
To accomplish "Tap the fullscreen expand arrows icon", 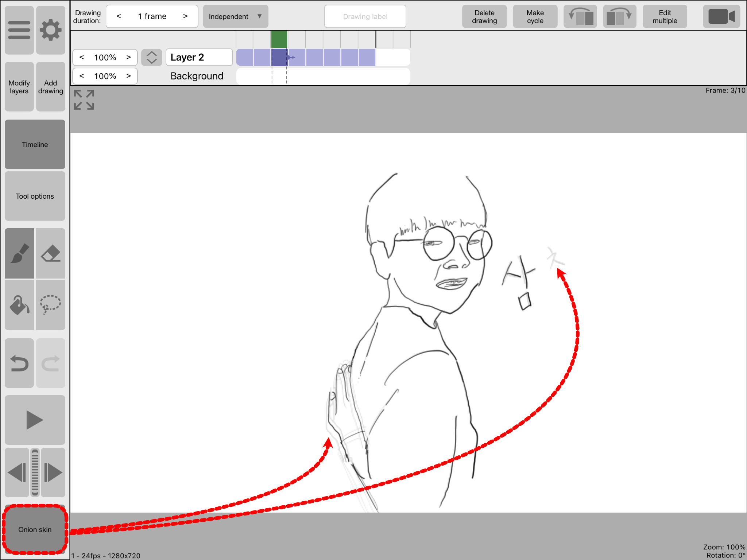I will pyautogui.click(x=84, y=100).
